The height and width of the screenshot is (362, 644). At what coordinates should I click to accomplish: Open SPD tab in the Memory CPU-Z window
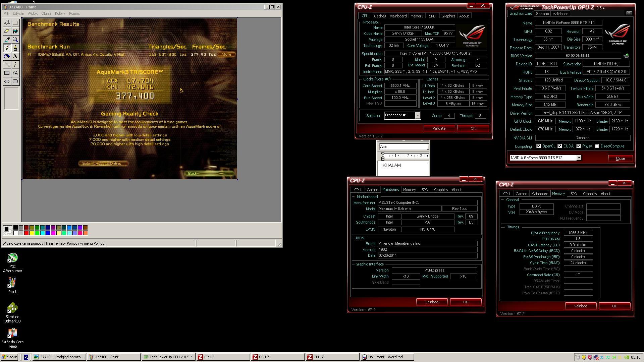[x=574, y=194]
